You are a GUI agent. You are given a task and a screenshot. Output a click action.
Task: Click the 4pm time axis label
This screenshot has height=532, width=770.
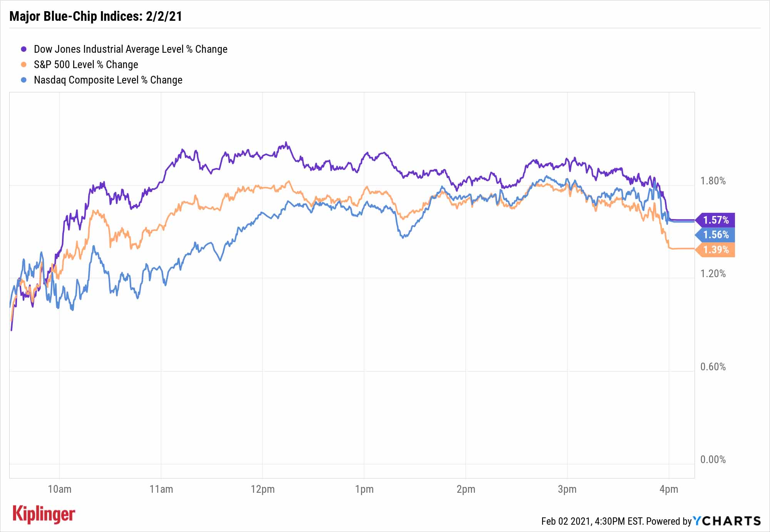coord(669,489)
